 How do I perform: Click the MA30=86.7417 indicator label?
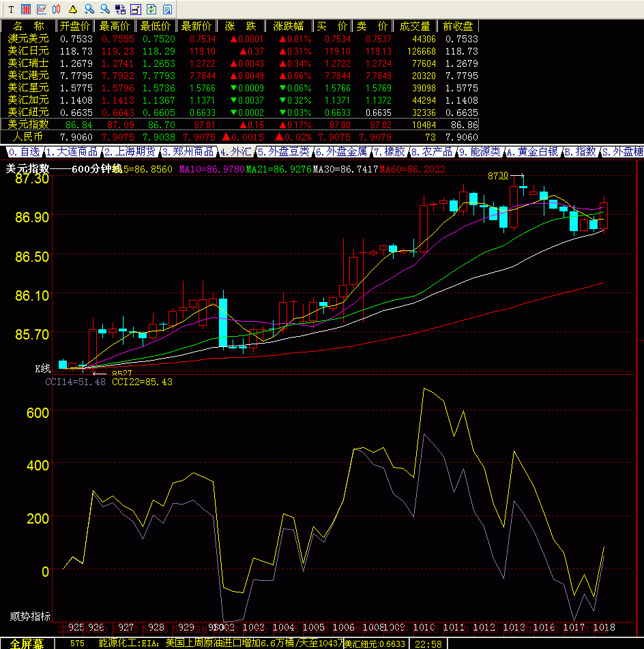345,169
